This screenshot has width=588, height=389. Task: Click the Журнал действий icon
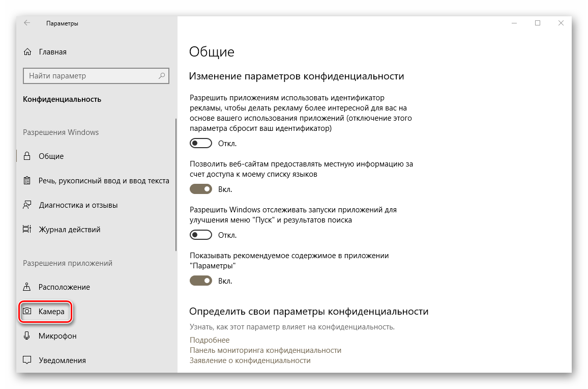tap(27, 230)
